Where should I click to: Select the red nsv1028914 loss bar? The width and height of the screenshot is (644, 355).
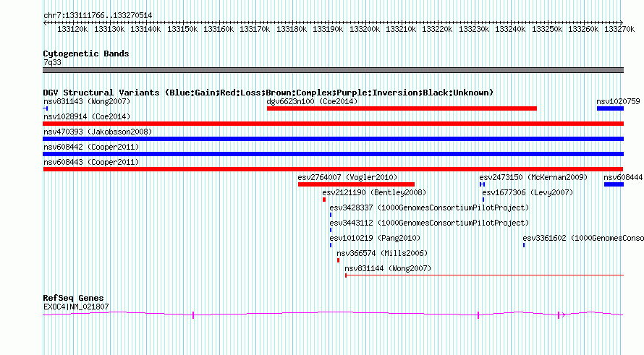pos(333,124)
